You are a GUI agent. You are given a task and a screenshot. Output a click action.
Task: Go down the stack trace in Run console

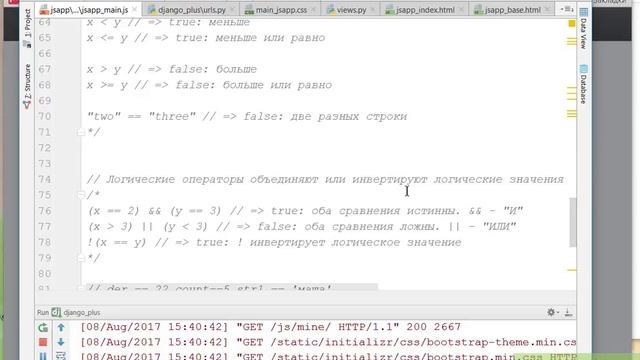[x=61, y=342]
